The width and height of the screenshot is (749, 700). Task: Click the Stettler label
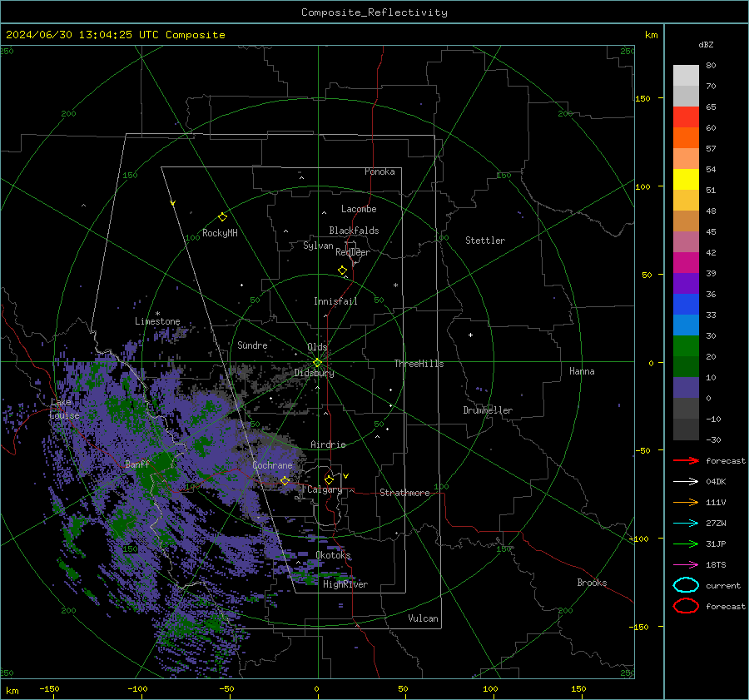coord(485,241)
